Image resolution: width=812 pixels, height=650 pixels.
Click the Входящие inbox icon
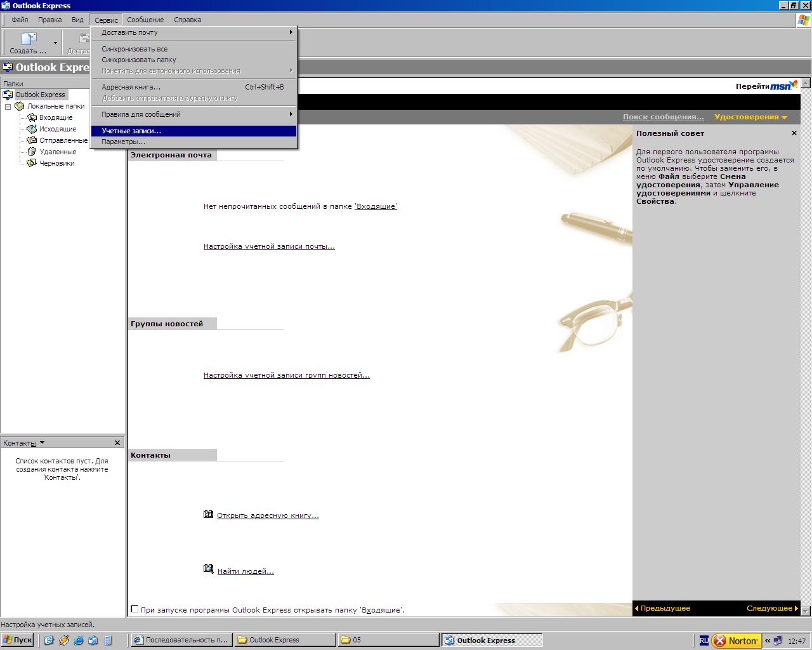(x=32, y=117)
